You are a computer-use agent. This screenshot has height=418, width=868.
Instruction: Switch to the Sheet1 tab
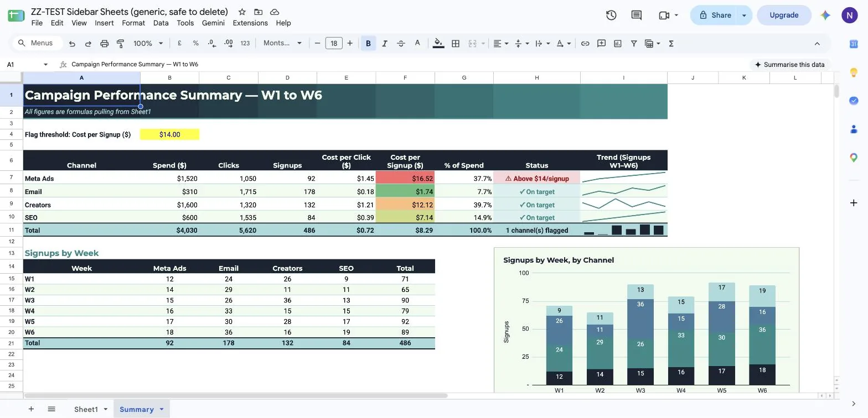[x=86, y=409]
